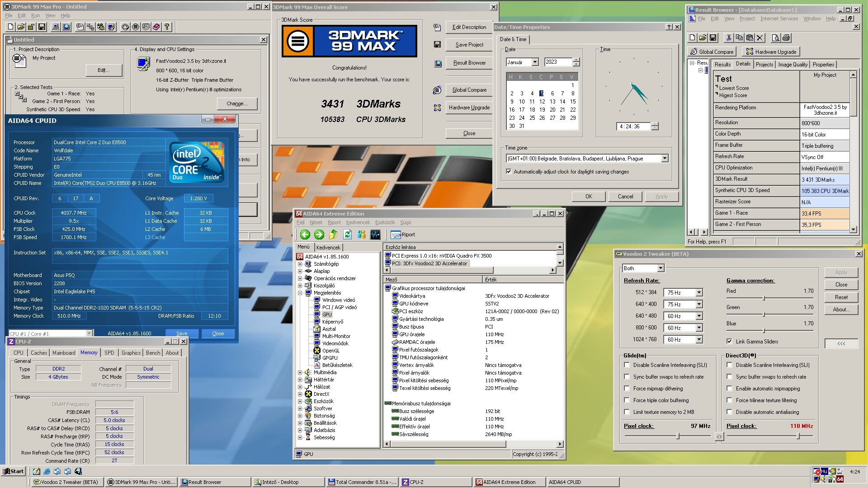
Task: Open Run menu in 3DMark 99 Max Pro
Action: [35, 15]
